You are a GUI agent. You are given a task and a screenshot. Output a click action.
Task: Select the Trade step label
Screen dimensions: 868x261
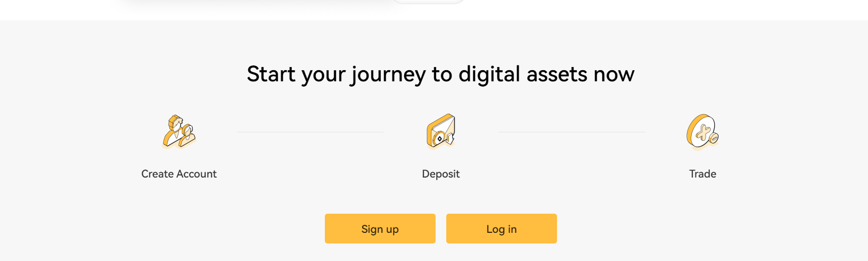pyautogui.click(x=702, y=174)
